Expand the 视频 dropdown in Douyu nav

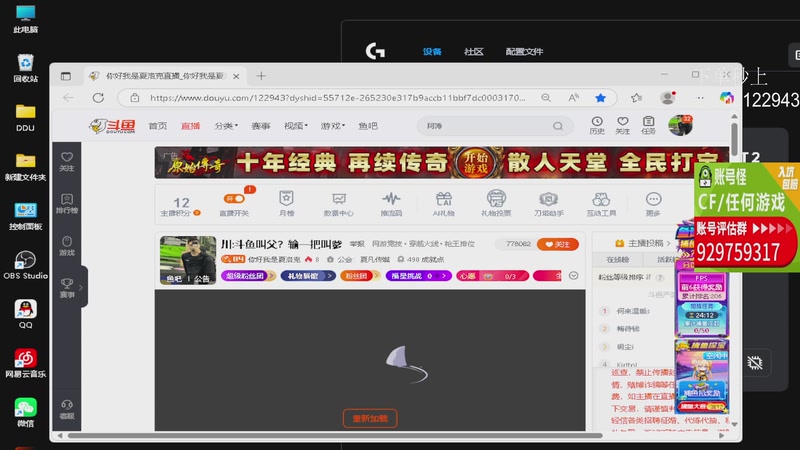[x=295, y=126]
